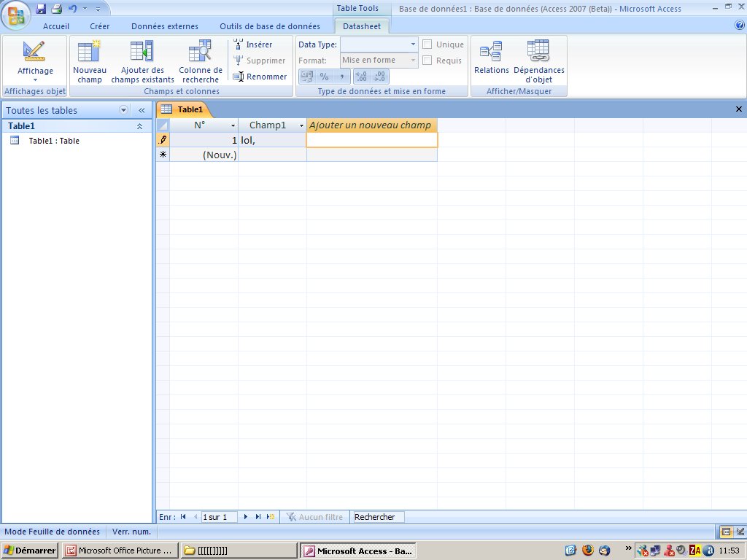Screen dimensions: 747x560
Task: Open Outils de base de données tab
Action: [x=270, y=26]
